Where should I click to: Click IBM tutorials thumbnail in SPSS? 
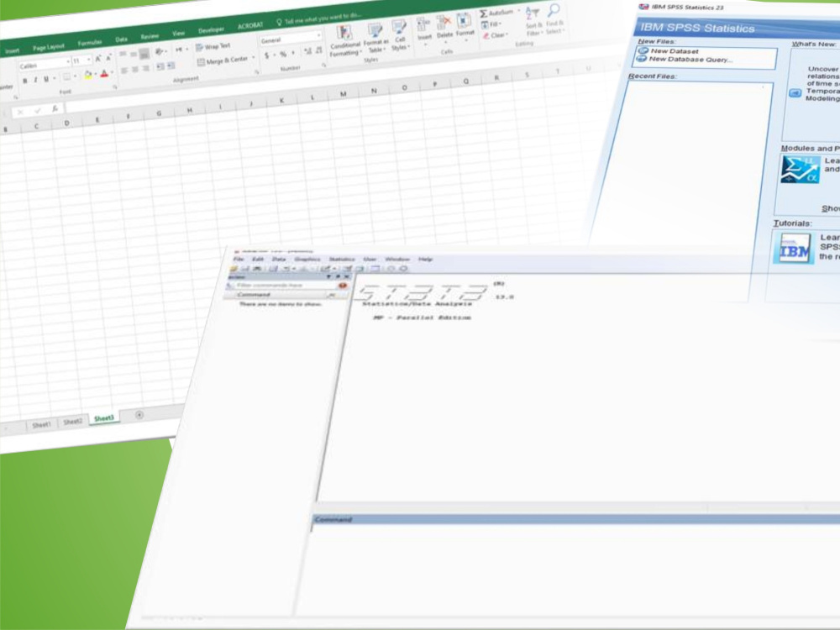pyautogui.click(x=794, y=248)
